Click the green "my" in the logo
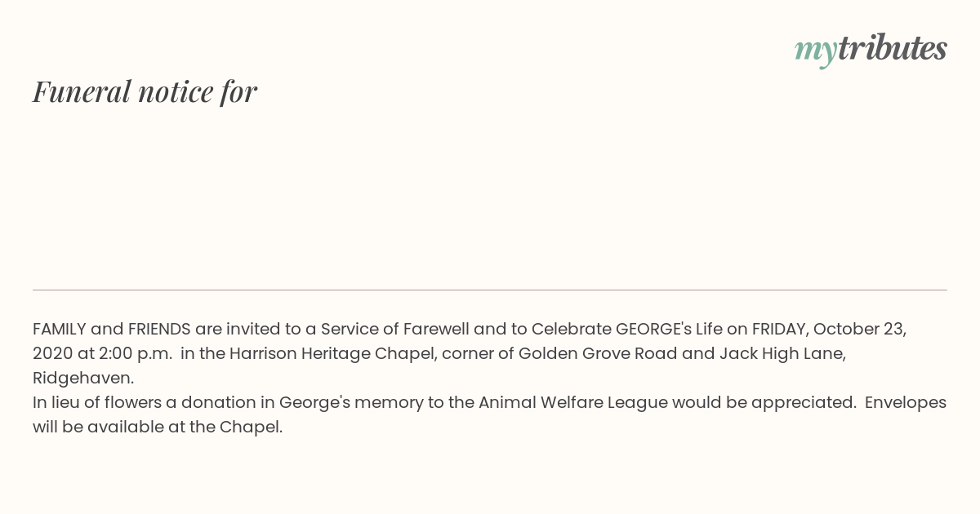980x514 pixels. coord(815,51)
